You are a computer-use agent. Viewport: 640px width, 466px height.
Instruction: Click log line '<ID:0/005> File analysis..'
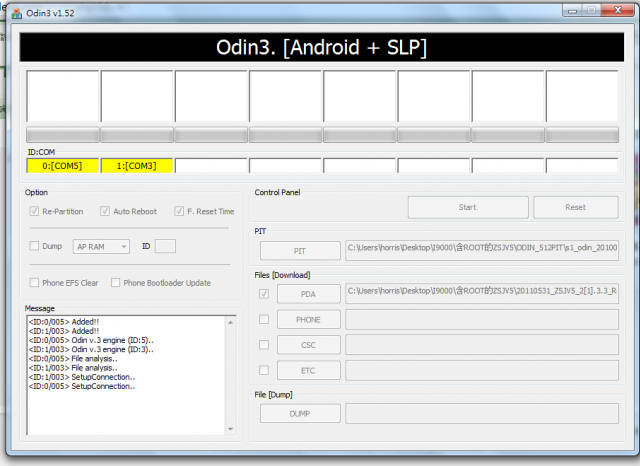tap(73, 359)
